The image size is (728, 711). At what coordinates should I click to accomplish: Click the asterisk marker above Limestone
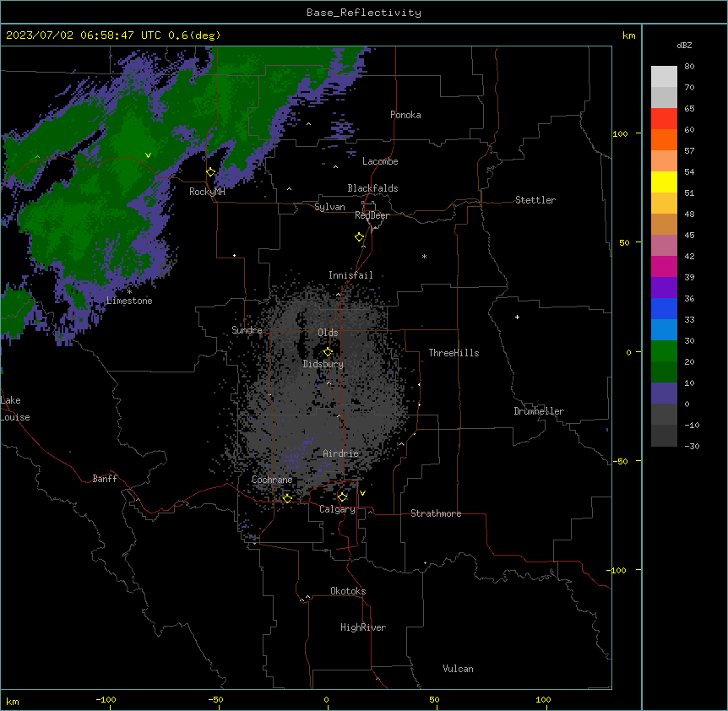click(x=129, y=292)
